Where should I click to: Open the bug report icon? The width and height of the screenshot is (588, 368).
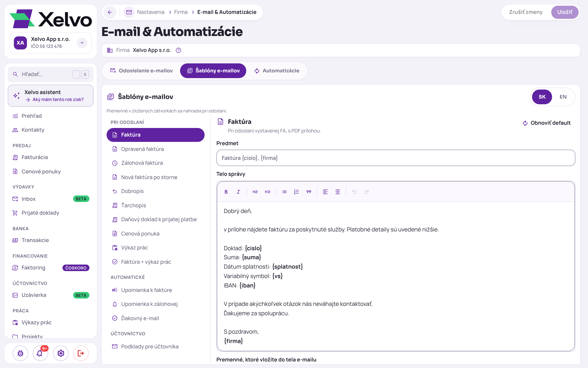tap(20, 353)
